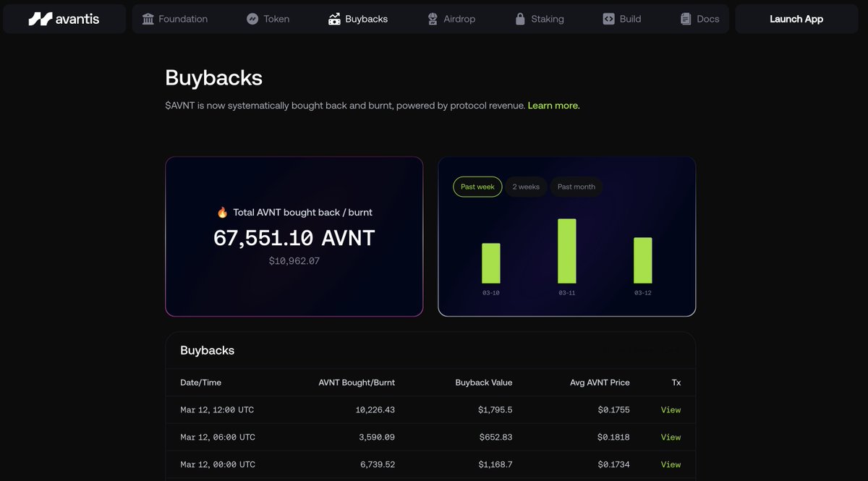Click the $1,795.5 buyback value
The width and height of the screenshot is (868, 481).
pos(495,410)
